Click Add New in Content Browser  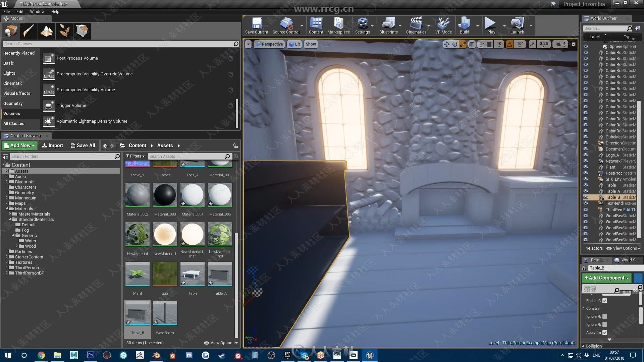20,145
